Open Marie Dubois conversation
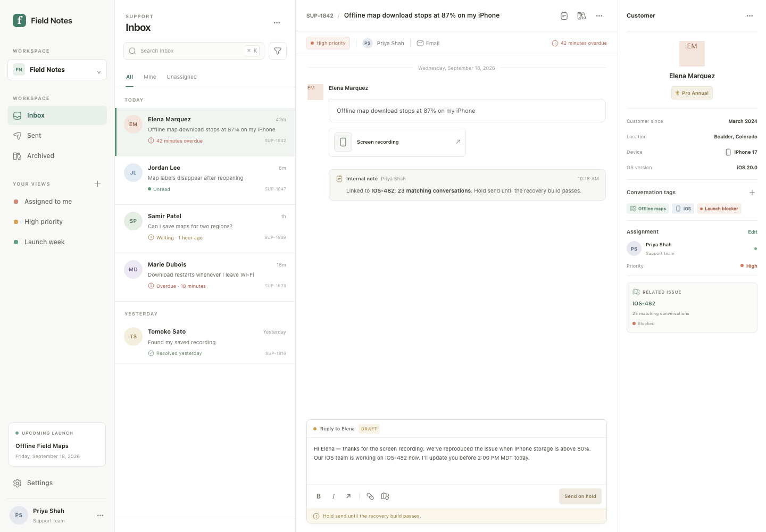This screenshot has width=766, height=532. click(x=205, y=277)
